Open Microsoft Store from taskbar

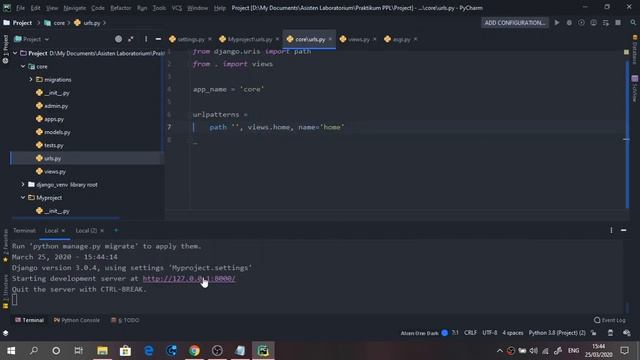(125, 351)
